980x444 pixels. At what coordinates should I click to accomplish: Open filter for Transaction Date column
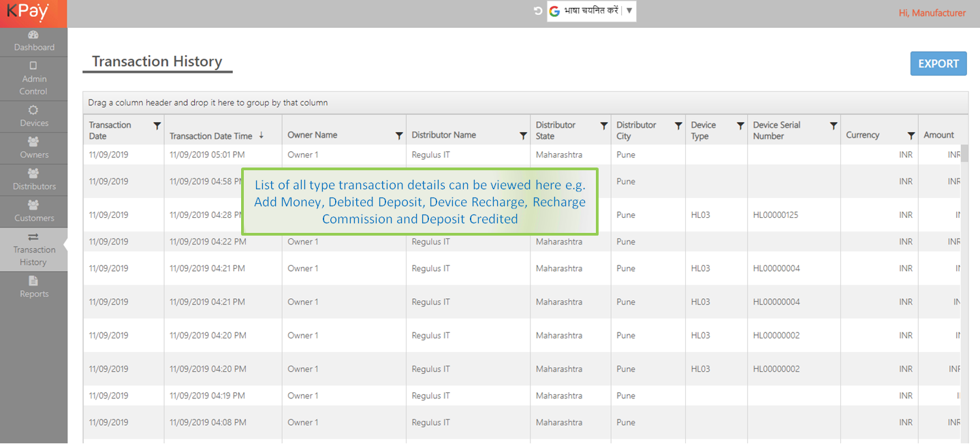click(157, 126)
